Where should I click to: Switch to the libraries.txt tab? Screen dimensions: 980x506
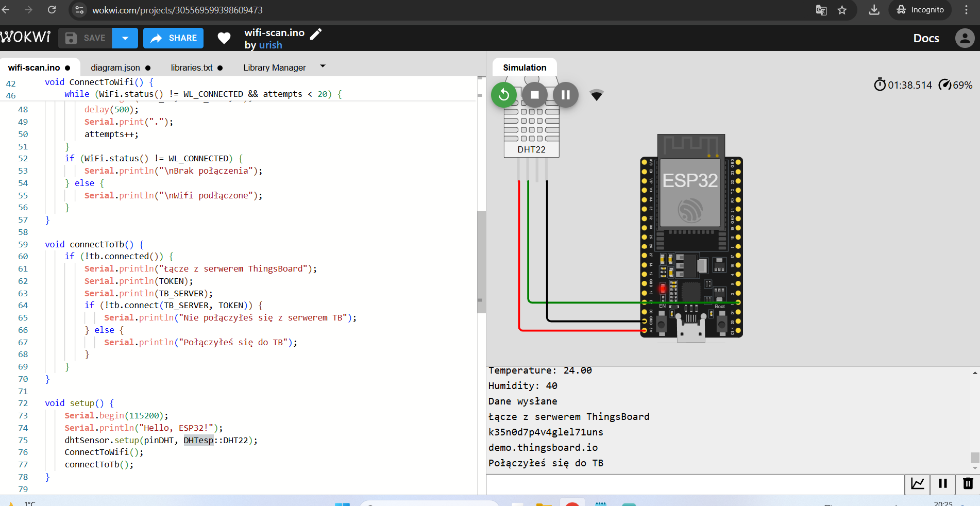coord(197,68)
